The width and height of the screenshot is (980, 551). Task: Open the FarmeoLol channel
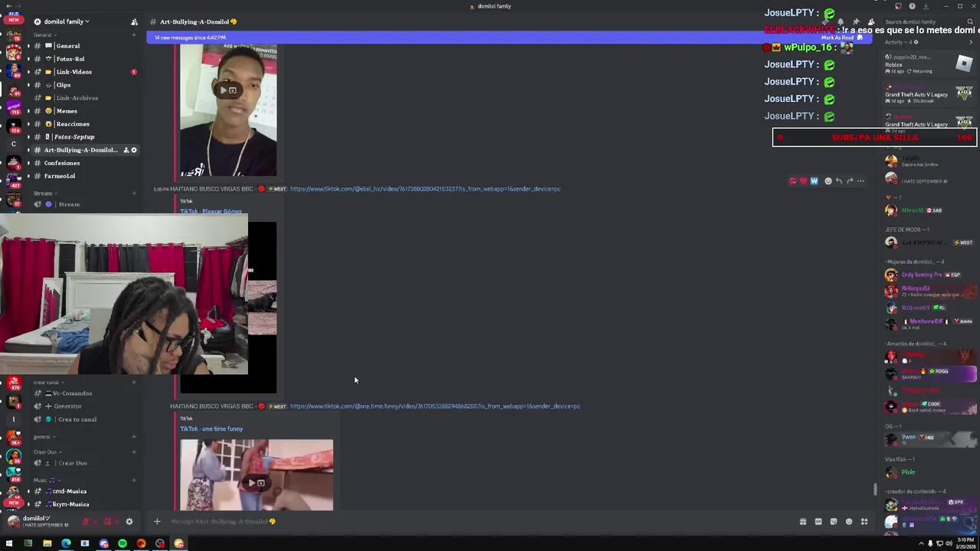pyautogui.click(x=83, y=176)
